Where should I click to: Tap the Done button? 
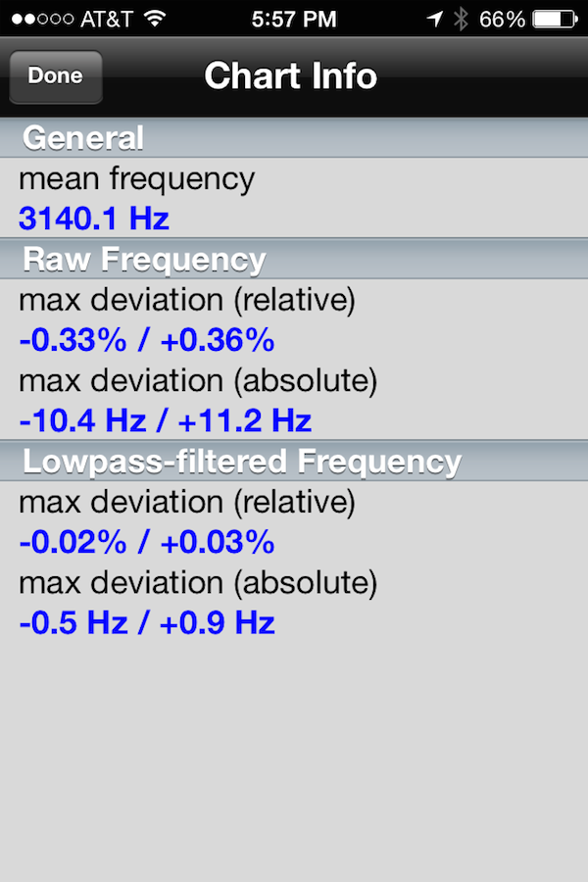56,76
